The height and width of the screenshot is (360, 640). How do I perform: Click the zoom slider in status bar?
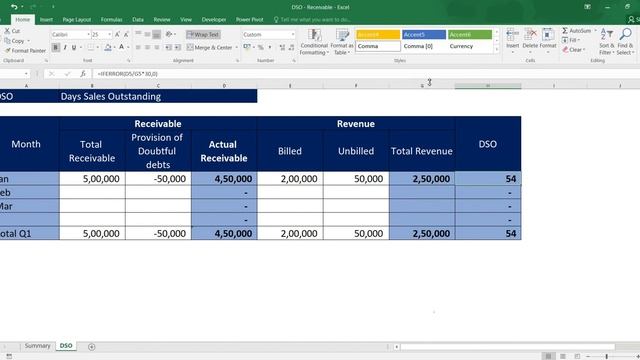607,356
